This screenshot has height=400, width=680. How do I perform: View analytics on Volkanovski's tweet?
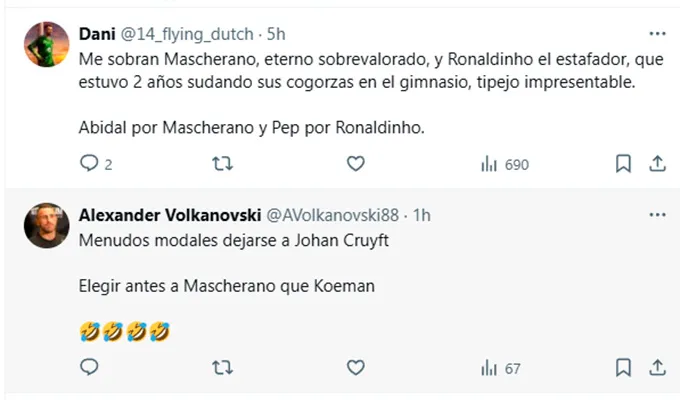489,368
